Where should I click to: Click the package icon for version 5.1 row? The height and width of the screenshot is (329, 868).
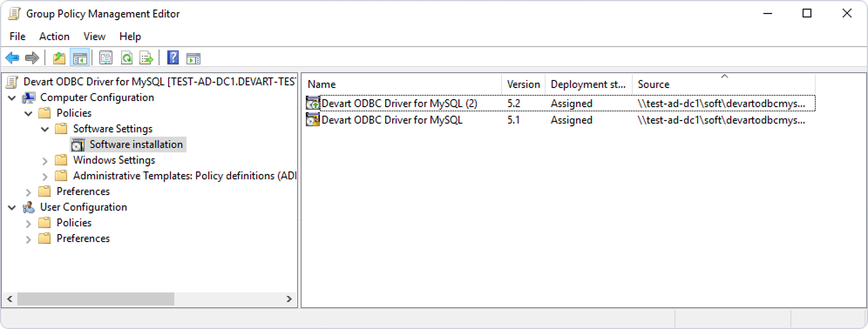coord(314,120)
